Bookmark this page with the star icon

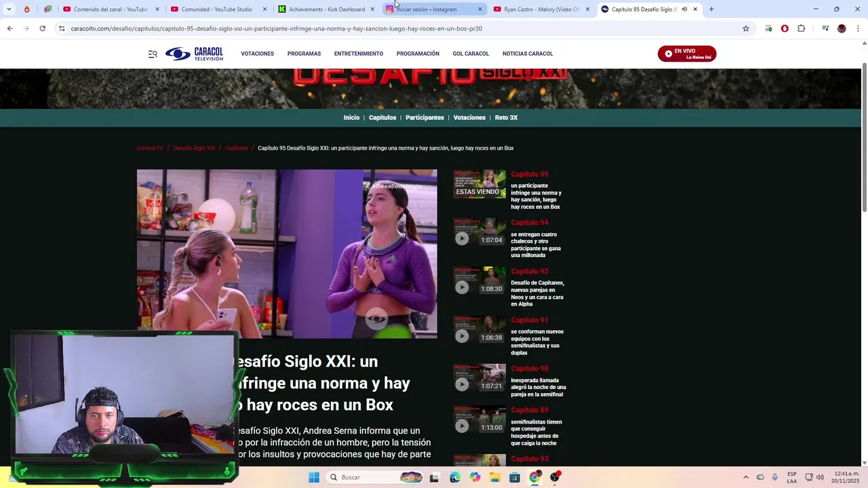[746, 28]
